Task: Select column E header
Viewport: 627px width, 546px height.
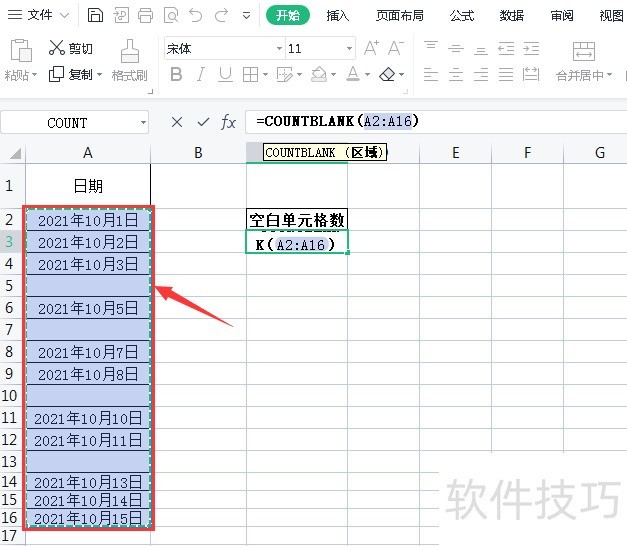Action: (x=455, y=153)
